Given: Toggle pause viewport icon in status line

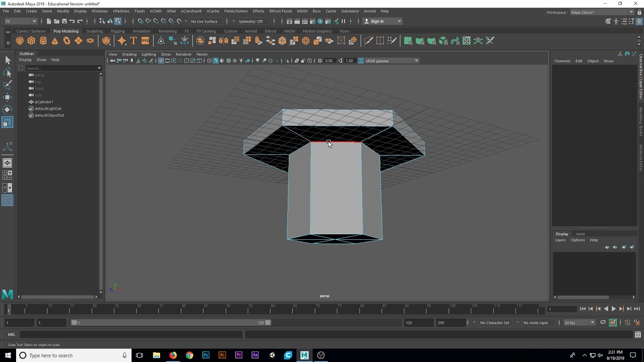Looking at the screenshot, I should coord(344,21).
